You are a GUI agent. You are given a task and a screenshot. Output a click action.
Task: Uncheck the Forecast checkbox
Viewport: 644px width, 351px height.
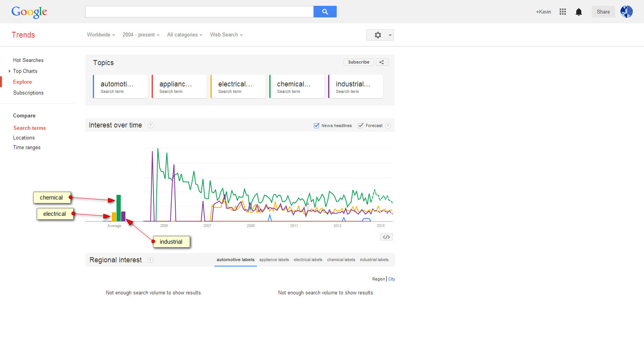click(361, 126)
